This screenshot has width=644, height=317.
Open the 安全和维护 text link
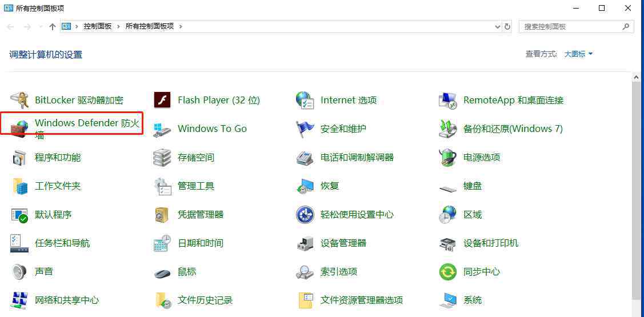(343, 129)
